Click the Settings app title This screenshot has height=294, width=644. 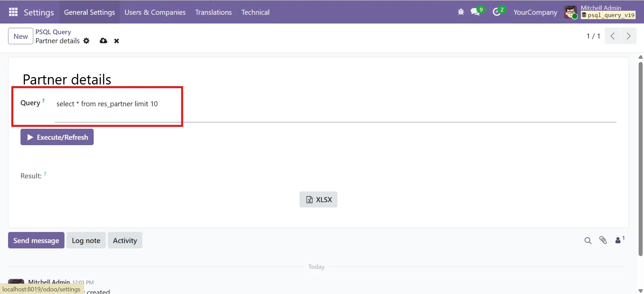click(39, 12)
